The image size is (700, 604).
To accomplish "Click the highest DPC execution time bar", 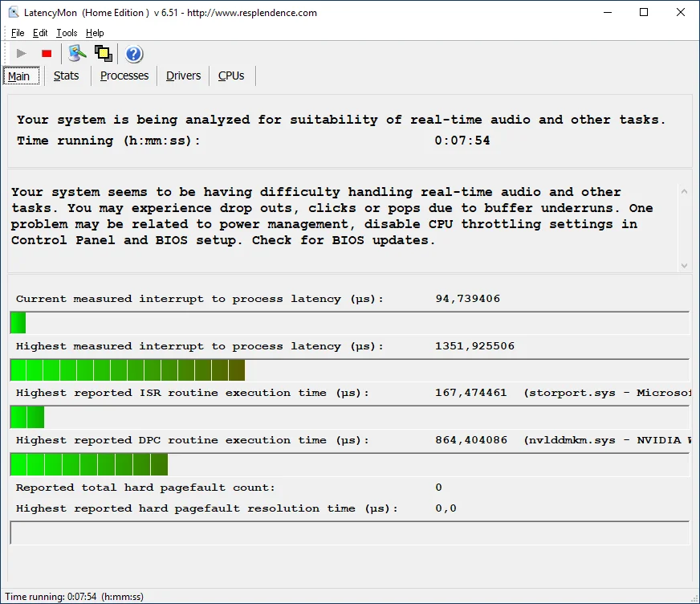I will coord(349,464).
